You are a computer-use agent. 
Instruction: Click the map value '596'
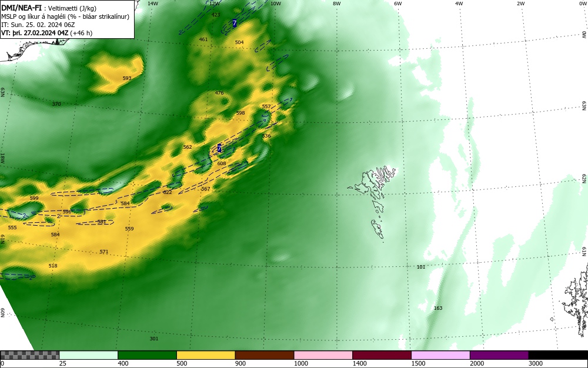67,212
